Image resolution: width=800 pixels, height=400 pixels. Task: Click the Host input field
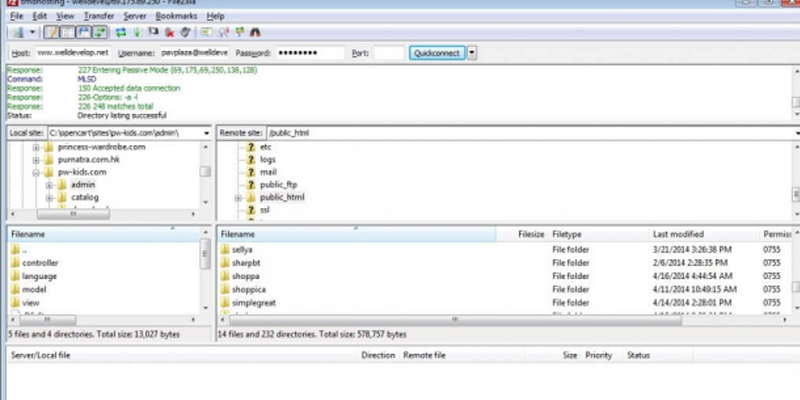[x=72, y=52]
